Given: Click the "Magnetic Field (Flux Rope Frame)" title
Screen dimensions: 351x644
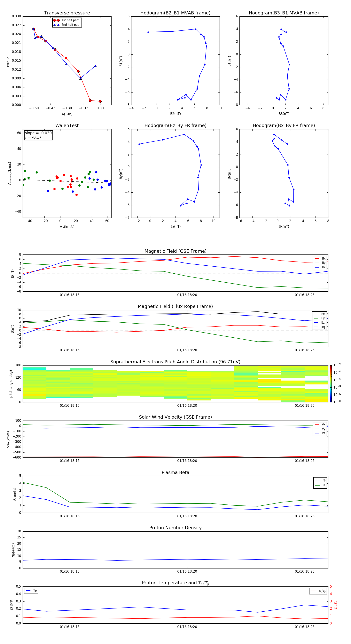Looking at the screenshot, I should tap(175, 307).
